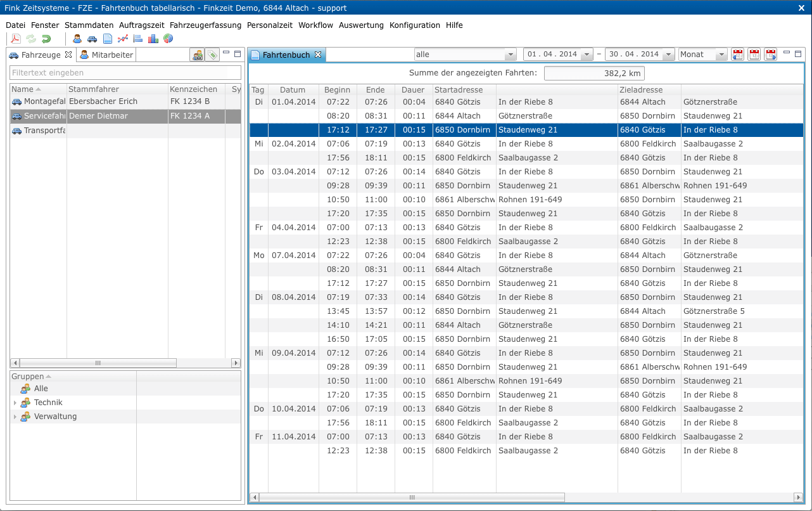Screen dimensions: 812x511
Task: Open the Workflow menu
Action: tap(315, 25)
